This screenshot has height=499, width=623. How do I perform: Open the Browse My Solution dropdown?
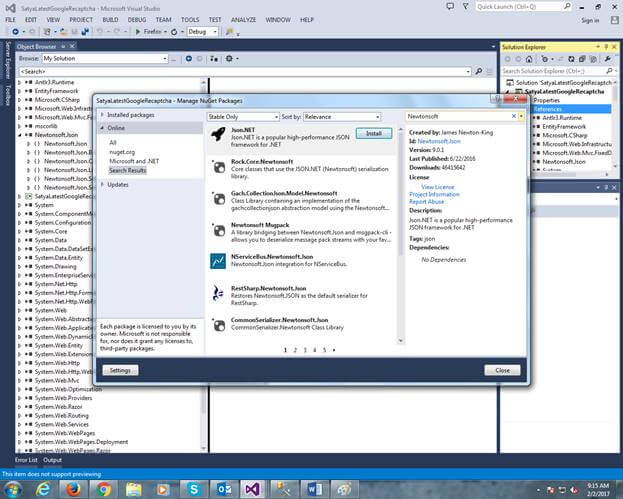coord(105,58)
